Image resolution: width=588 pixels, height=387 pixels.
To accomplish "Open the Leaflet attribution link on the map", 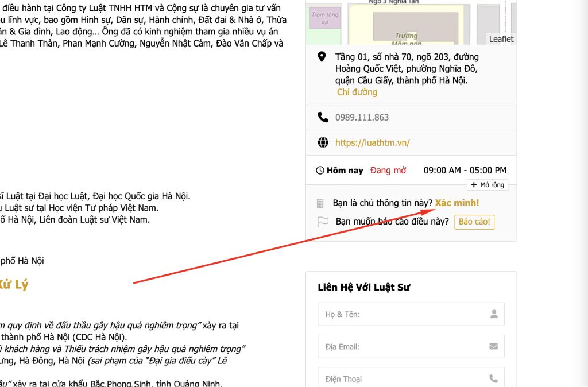I will pyautogui.click(x=501, y=39).
